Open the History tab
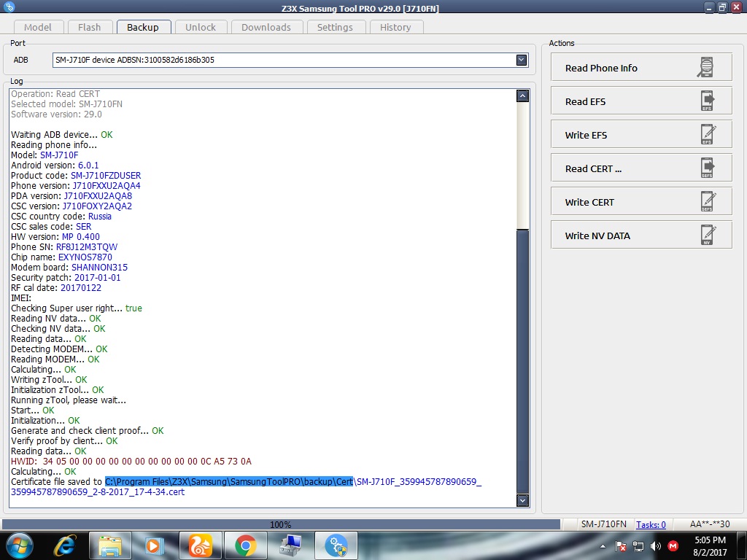Screen dimensions: 747x560 [x=395, y=27]
